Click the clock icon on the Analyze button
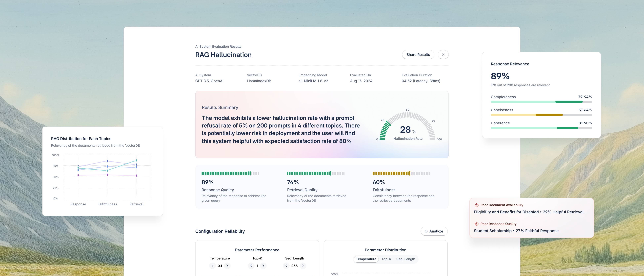This screenshot has width=644, height=276. (426, 231)
